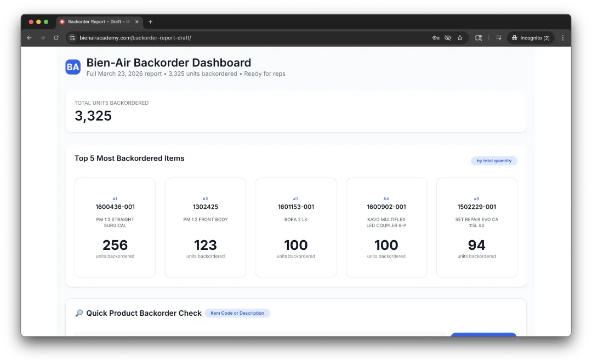This screenshot has width=592, height=364.
Task: Click the TOTAL UNITS BACKORDERED label
Action: point(111,103)
